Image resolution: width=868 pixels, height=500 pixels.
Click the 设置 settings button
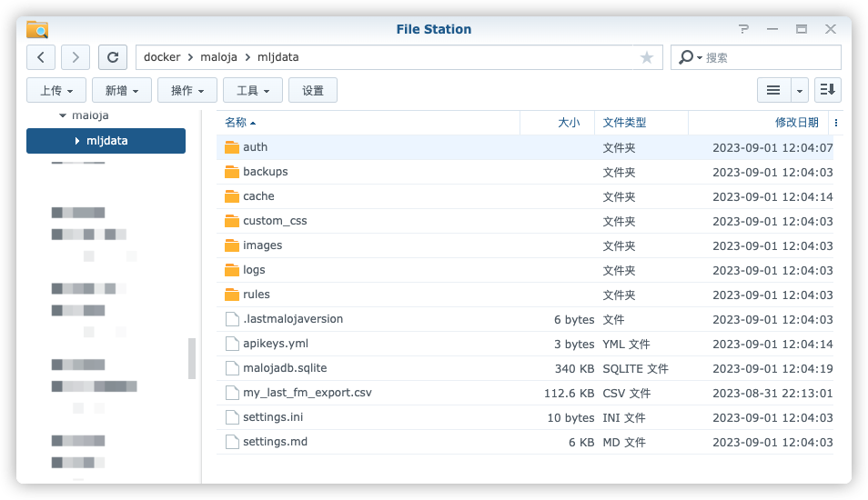pos(313,90)
